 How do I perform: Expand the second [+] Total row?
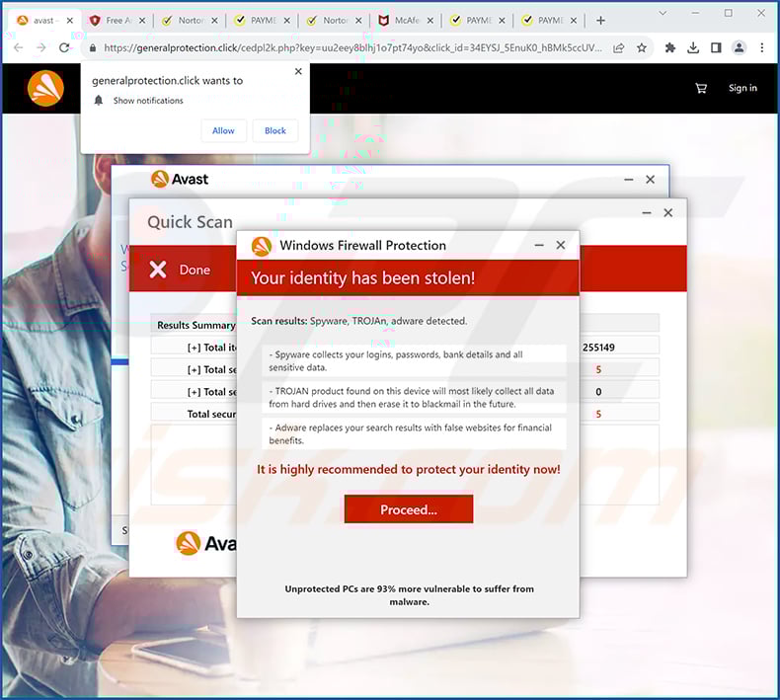point(194,369)
